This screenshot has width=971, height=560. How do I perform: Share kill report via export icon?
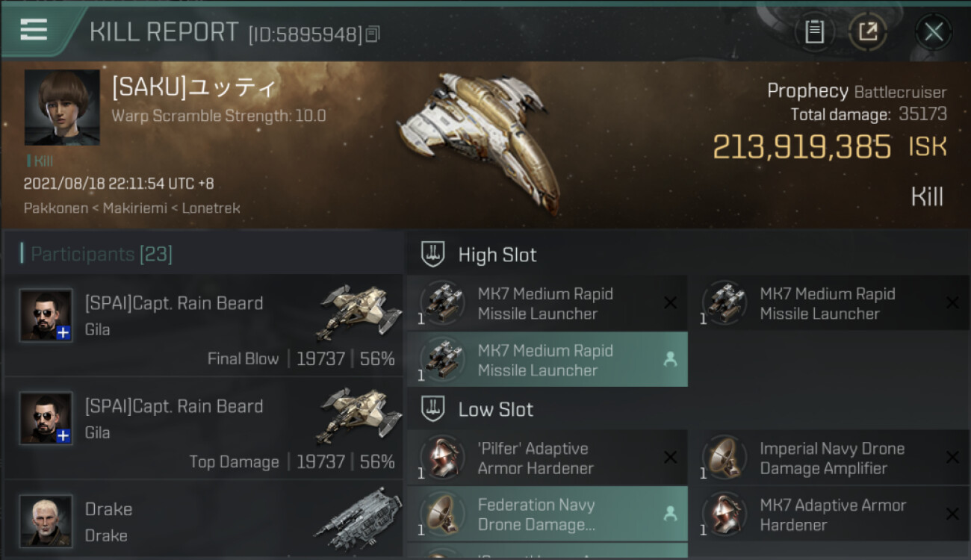(x=868, y=31)
